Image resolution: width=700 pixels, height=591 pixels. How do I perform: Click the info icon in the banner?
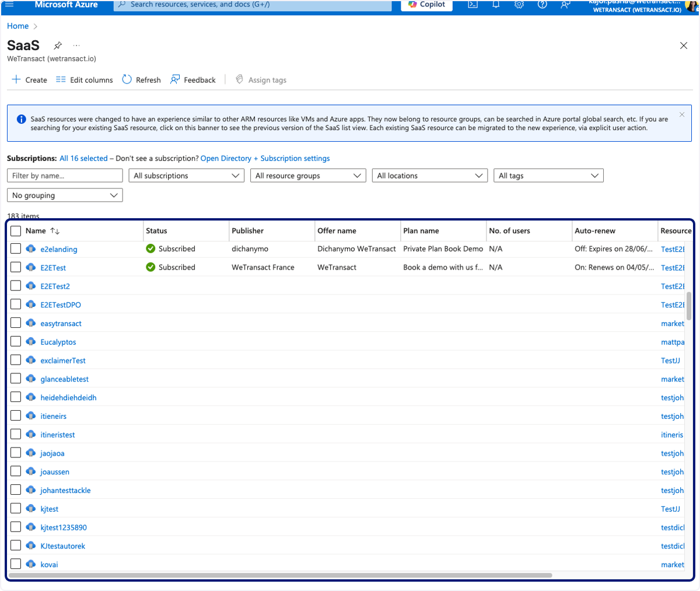click(21, 119)
